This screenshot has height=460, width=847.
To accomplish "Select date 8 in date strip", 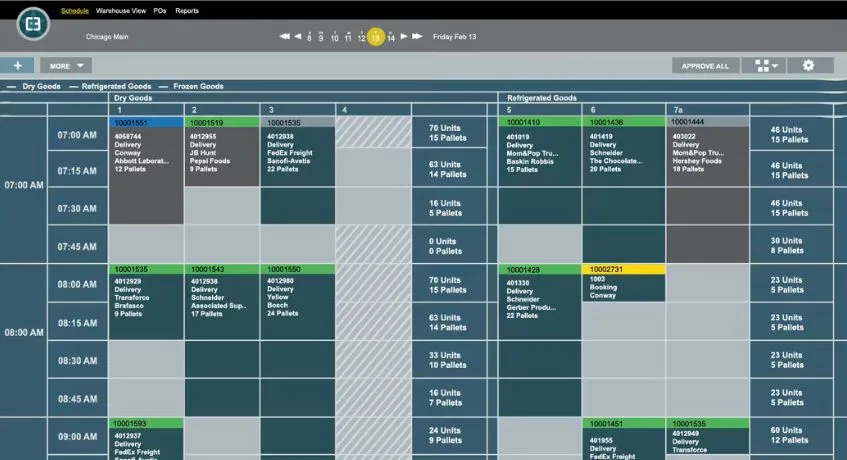I will [x=309, y=37].
